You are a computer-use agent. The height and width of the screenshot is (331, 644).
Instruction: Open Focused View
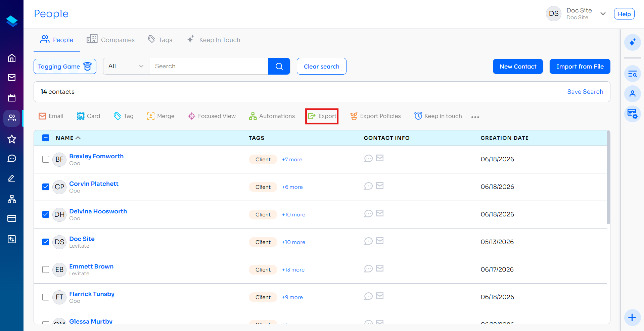212,116
